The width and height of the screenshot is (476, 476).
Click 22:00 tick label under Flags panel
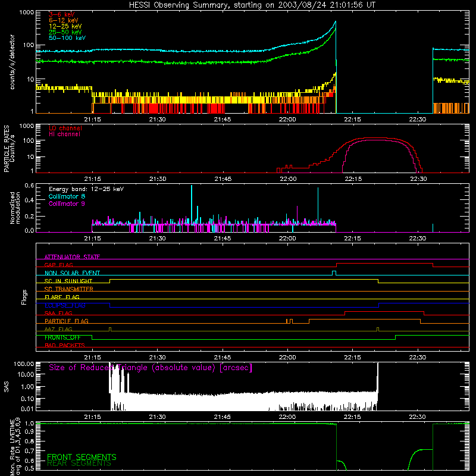287,358
